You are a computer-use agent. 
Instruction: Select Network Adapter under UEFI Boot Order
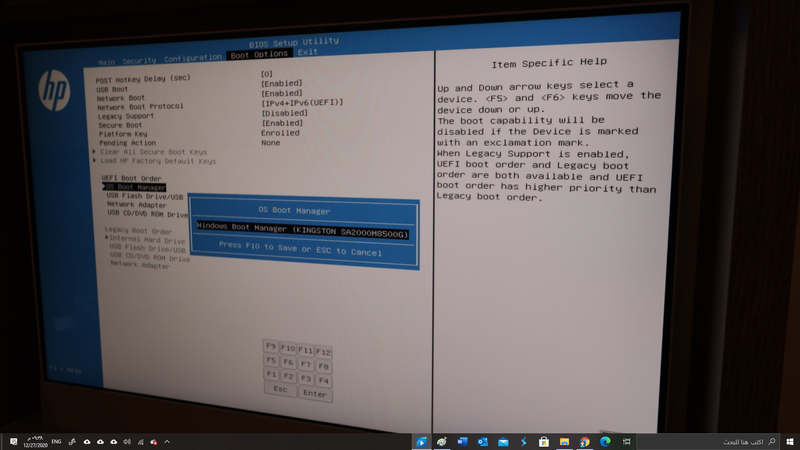tap(137, 205)
